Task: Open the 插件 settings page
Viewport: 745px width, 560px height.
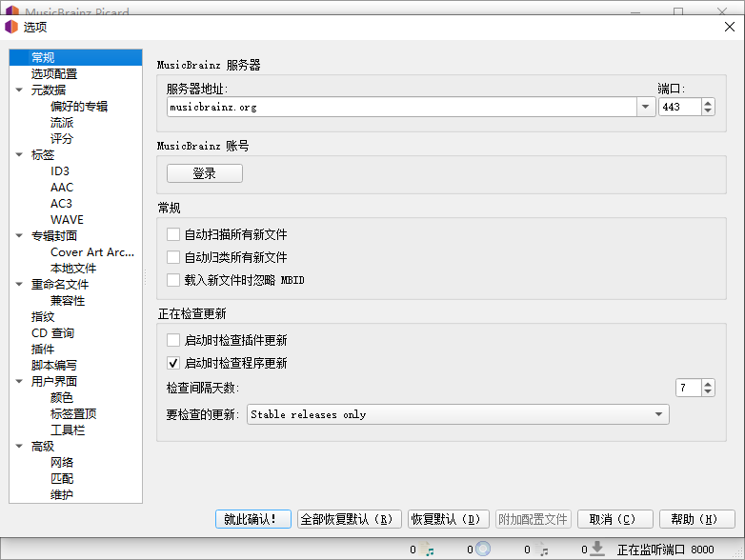Action: tap(43, 349)
